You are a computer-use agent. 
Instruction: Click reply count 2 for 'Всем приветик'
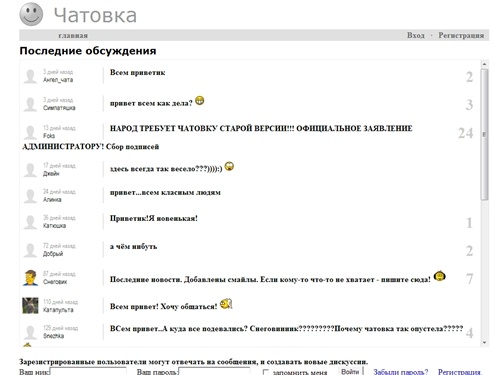[x=469, y=77]
